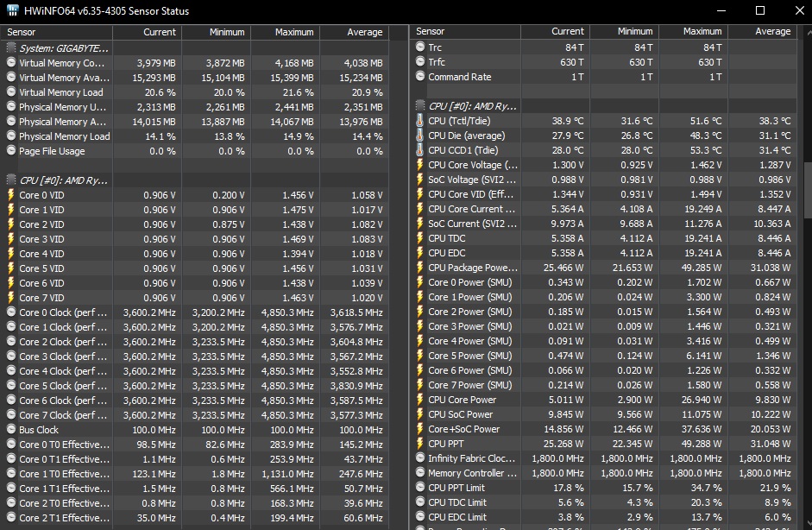Click the 1,131.0 MHz maximum value
This screenshot has height=530, width=812.
coord(287,474)
